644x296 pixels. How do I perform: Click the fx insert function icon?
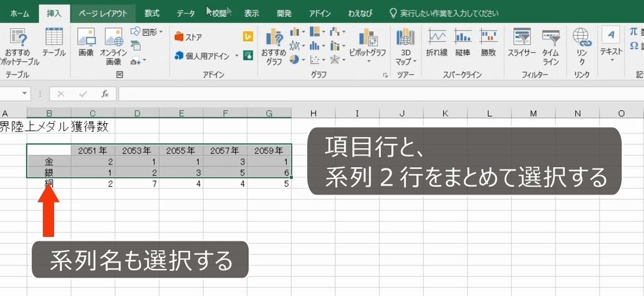point(105,94)
